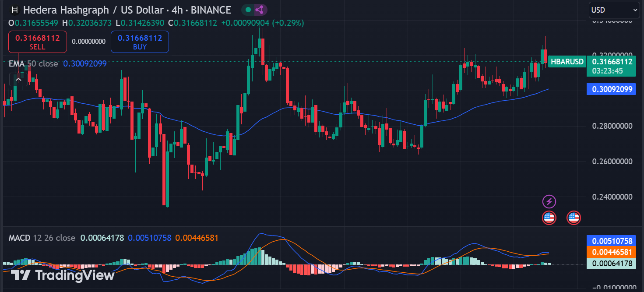644x292 pixels.
Task: Click the blue MACD axis label 0.00510758
Action: pyautogui.click(x=612, y=241)
